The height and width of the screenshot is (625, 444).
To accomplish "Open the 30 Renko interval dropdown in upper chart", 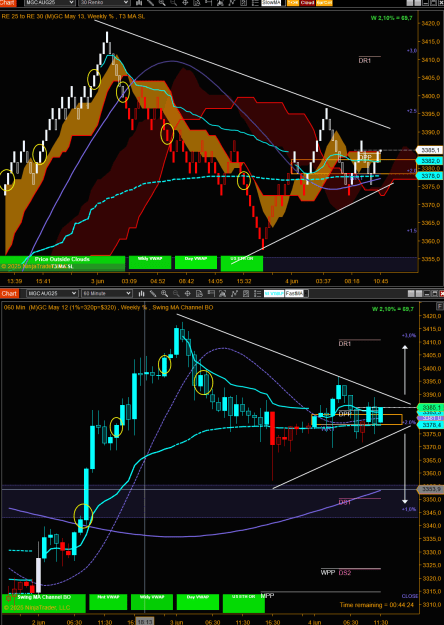I will click(x=104, y=2).
